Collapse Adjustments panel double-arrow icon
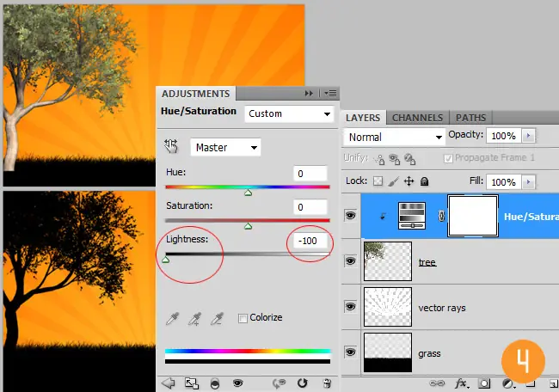This screenshot has width=559, height=392. tap(309, 94)
